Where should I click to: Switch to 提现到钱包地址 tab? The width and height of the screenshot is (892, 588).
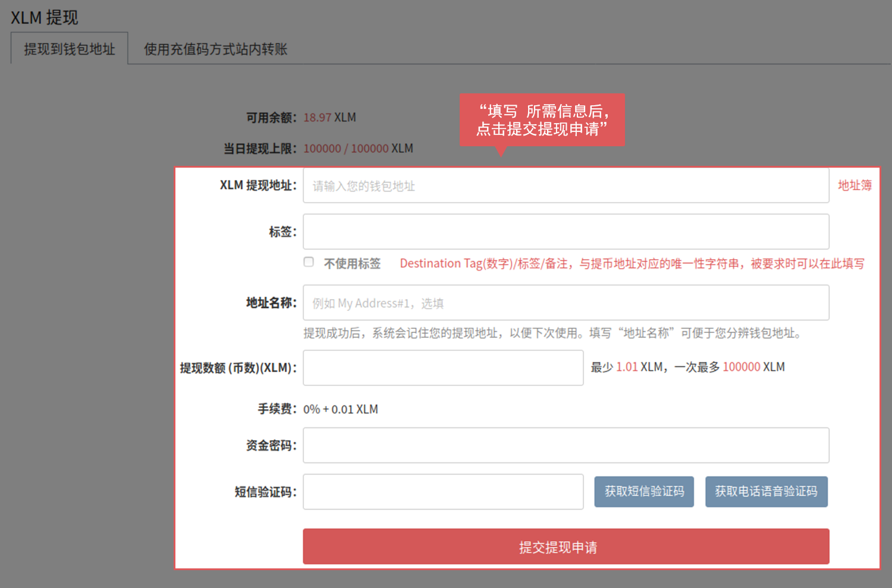point(70,49)
